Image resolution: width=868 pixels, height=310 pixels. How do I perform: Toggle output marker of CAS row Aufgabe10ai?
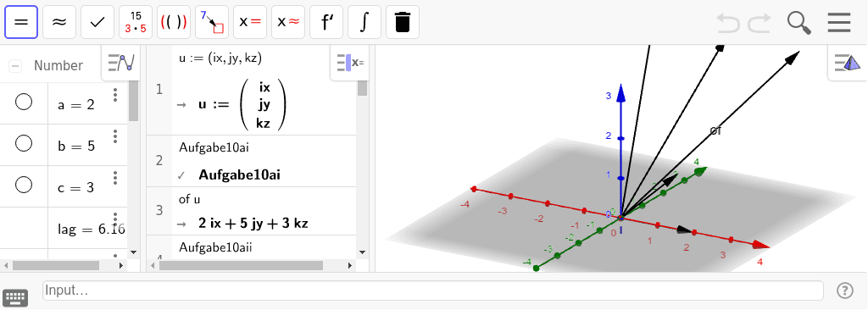pyautogui.click(x=181, y=176)
